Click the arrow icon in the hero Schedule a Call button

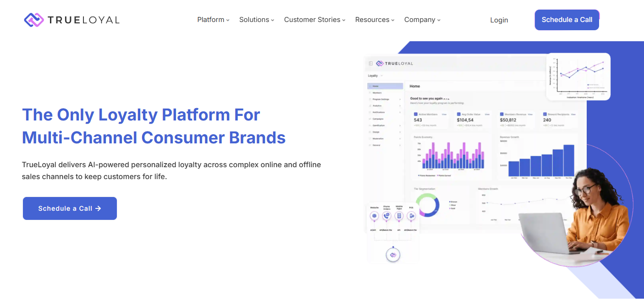tap(98, 208)
